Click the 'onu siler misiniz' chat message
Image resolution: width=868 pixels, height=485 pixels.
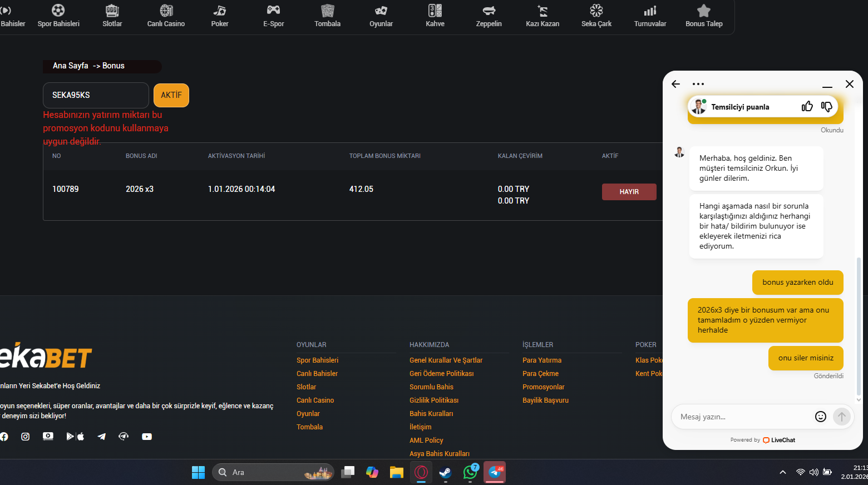[x=806, y=358]
